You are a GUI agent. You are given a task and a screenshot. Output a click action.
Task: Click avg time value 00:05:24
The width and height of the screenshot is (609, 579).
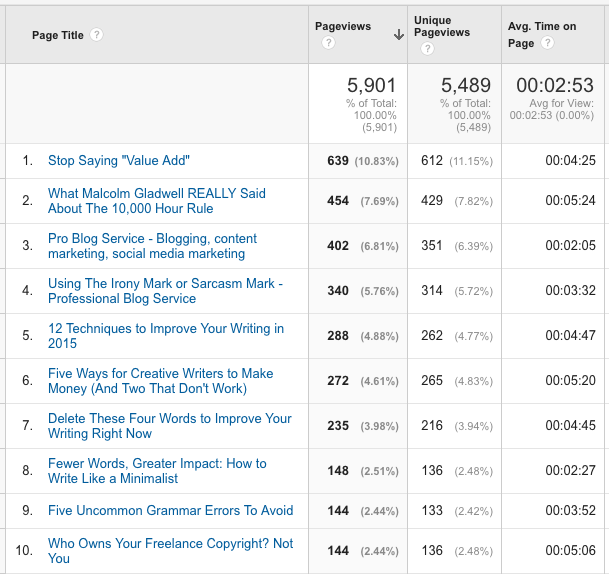coord(570,200)
